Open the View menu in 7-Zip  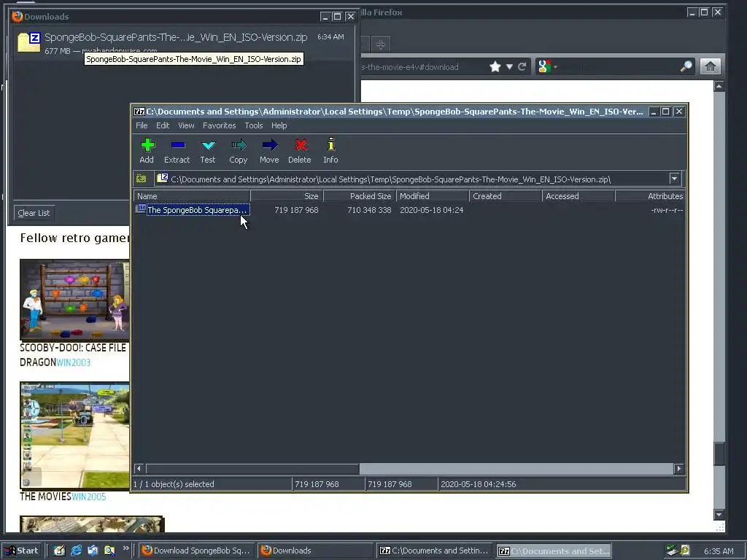[x=186, y=125]
